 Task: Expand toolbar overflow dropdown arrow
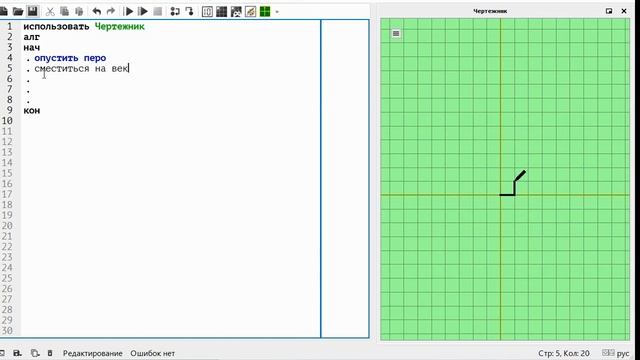(277, 12)
